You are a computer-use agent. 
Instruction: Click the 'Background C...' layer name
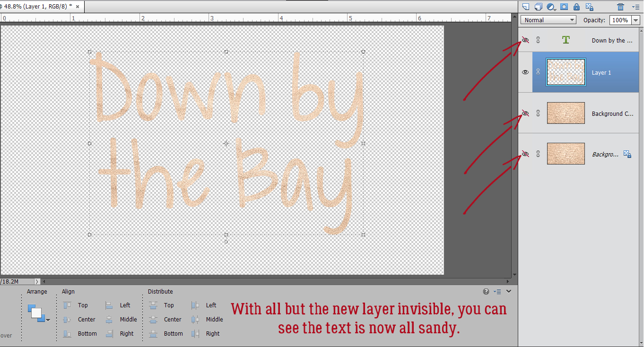click(612, 114)
